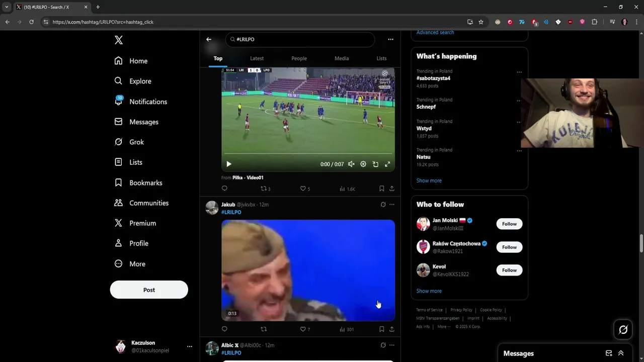The width and height of the screenshot is (644, 362).
Task: Play the football match video
Action: click(x=229, y=164)
